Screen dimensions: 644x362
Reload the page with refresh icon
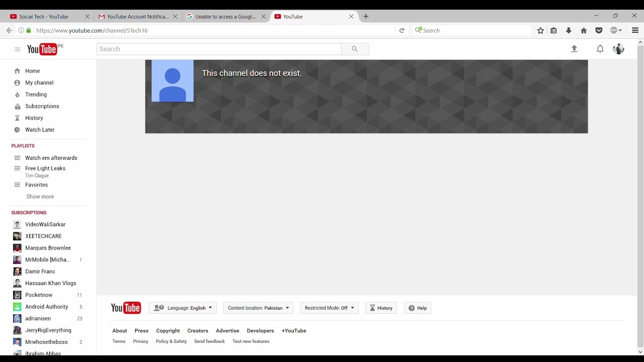401,31
